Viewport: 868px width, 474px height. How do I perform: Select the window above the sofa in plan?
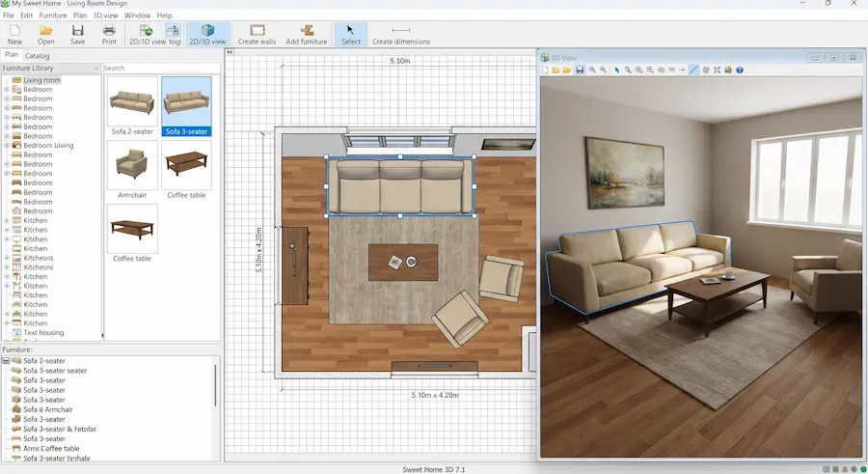pos(399,143)
